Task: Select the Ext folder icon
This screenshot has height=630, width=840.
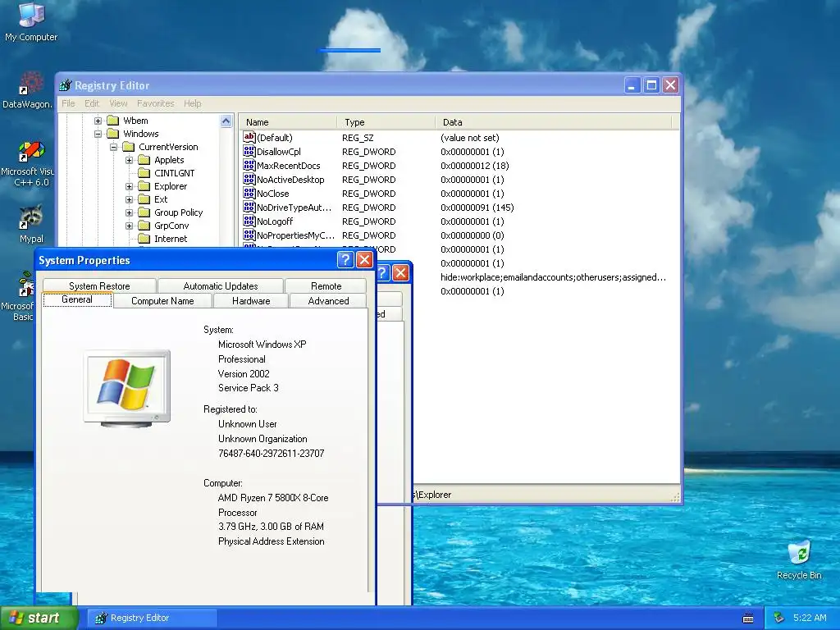Action: coord(144,199)
